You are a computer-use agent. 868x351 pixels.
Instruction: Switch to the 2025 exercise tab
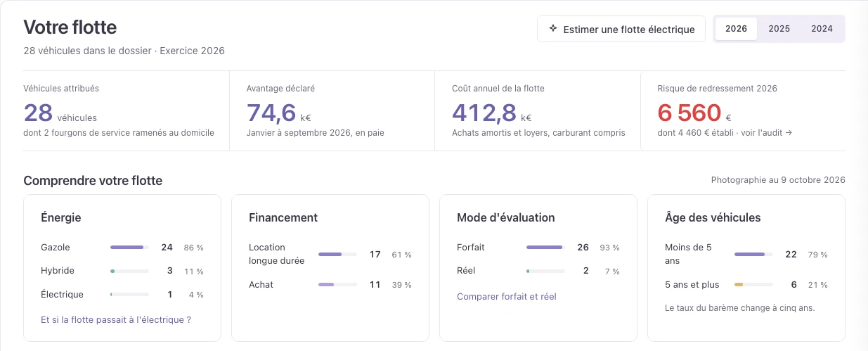click(779, 29)
